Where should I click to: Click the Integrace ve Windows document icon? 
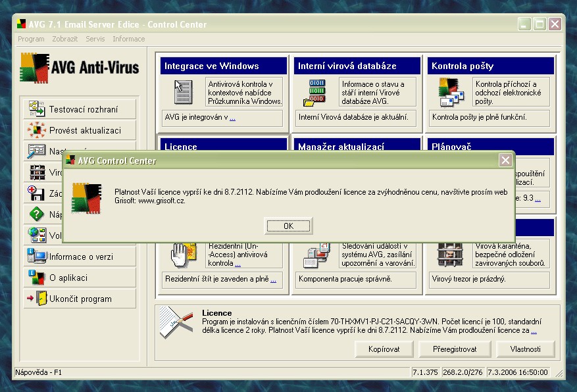click(184, 91)
